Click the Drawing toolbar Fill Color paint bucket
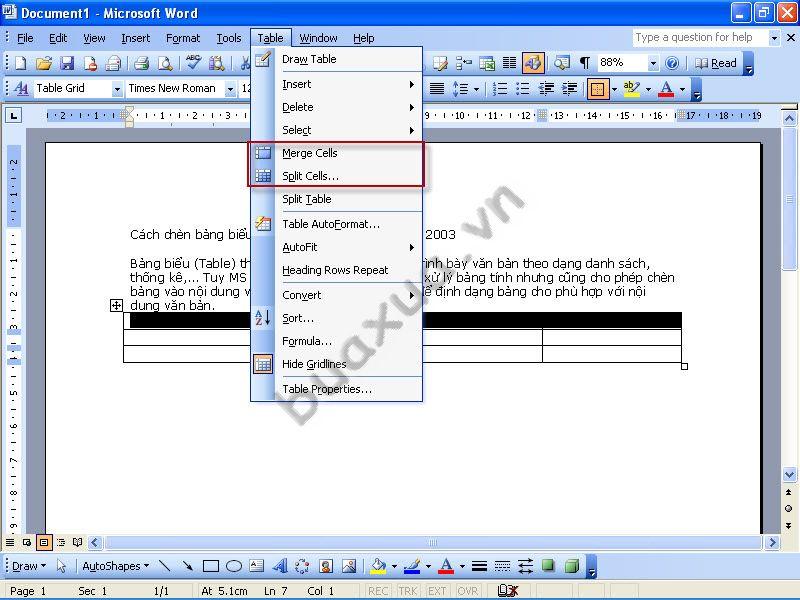 [378, 565]
